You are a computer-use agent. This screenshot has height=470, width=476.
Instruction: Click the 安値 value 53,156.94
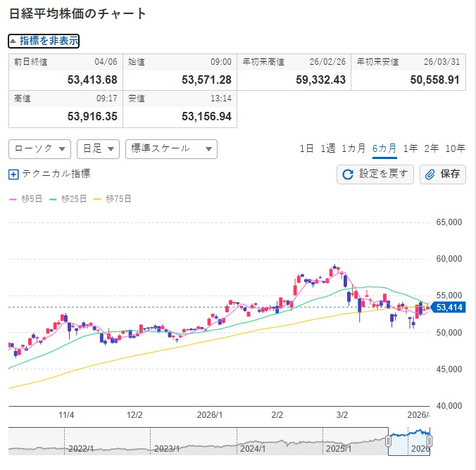[x=206, y=117]
